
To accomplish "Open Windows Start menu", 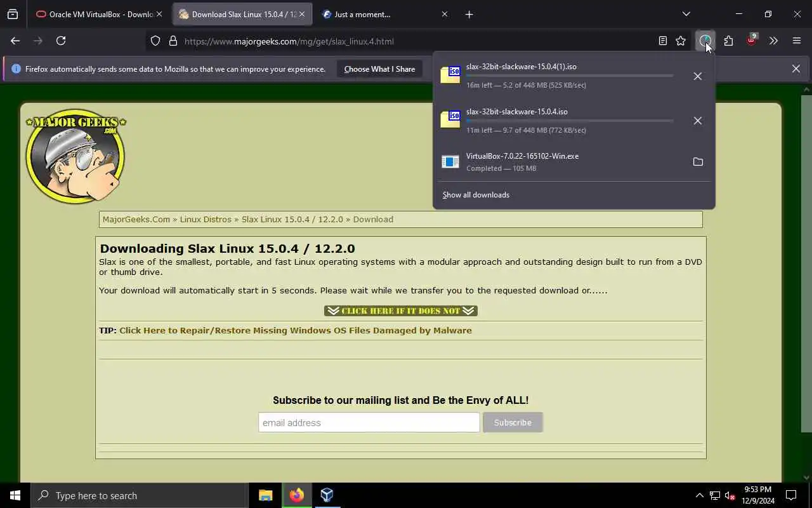I will [x=15, y=495].
